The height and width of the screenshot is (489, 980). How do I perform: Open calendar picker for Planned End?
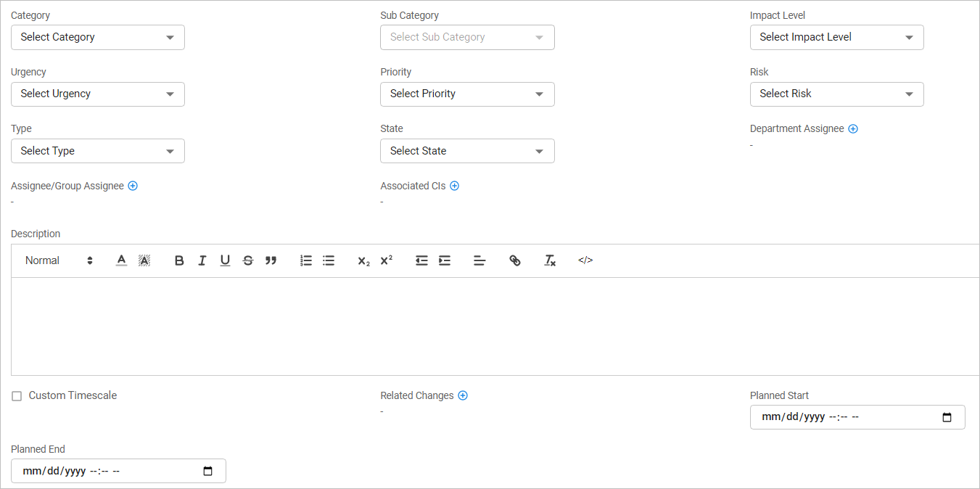(x=208, y=472)
